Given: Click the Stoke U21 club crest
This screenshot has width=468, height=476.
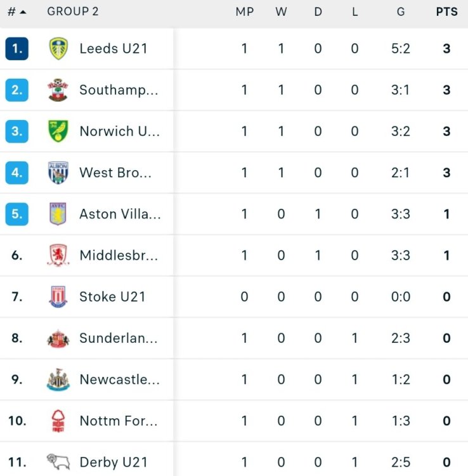Looking at the screenshot, I should click(x=58, y=296).
